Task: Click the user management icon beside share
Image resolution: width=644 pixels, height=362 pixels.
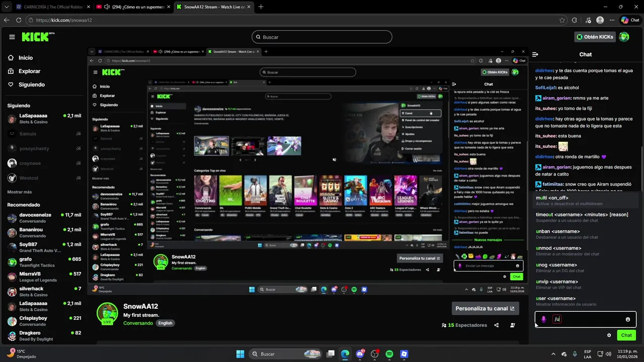Action: [512, 325]
